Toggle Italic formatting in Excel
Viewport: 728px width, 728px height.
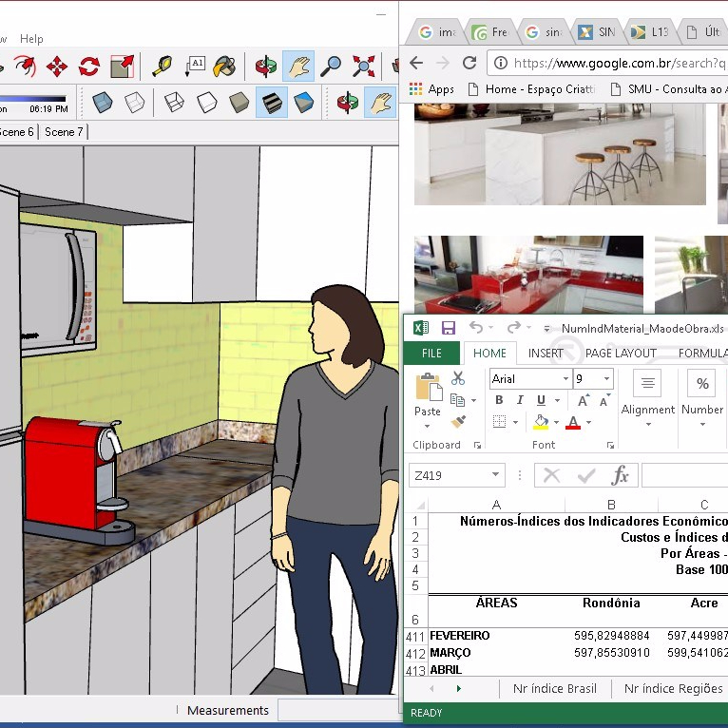[520, 400]
